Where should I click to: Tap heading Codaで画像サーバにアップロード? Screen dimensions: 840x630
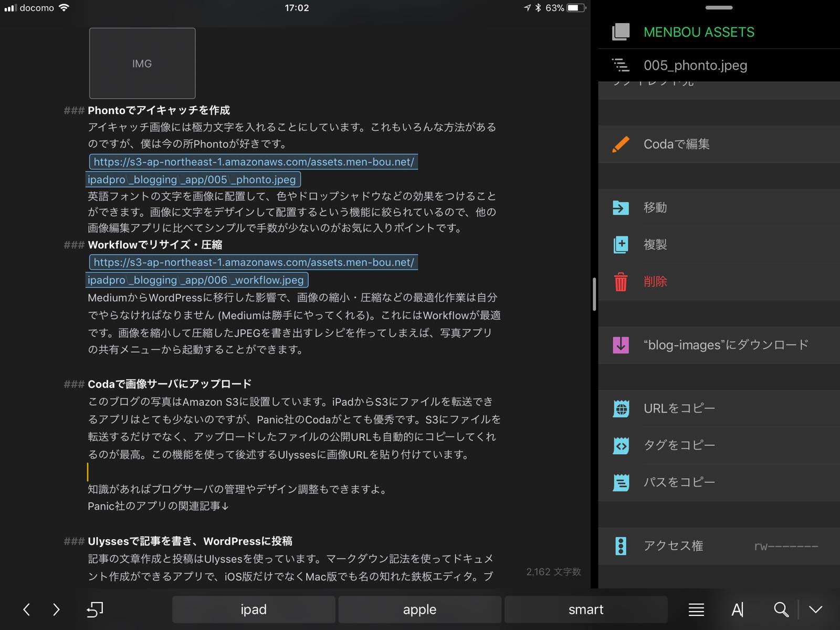tap(170, 384)
